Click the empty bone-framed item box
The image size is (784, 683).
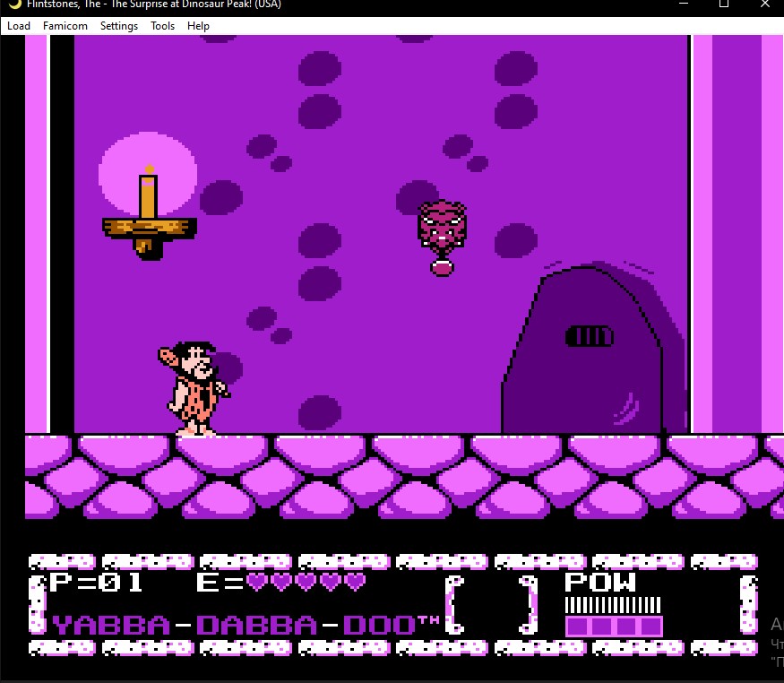click(491, 604)
